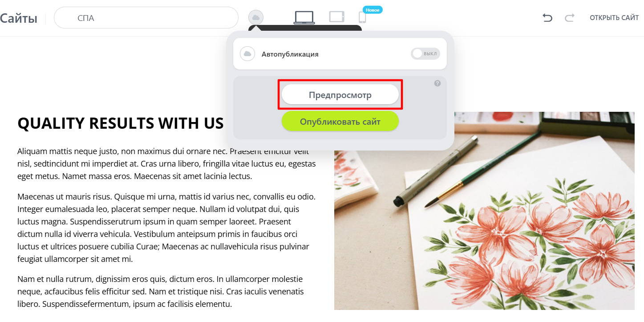Go to the Сайты section
This screenshot has width=644, height=322.
pos(18,18)
